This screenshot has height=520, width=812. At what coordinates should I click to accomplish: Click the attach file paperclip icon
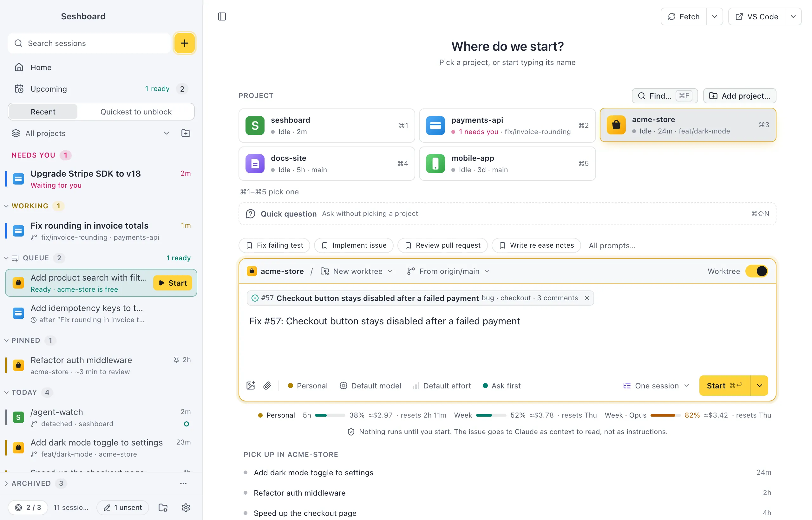point(267,386)
